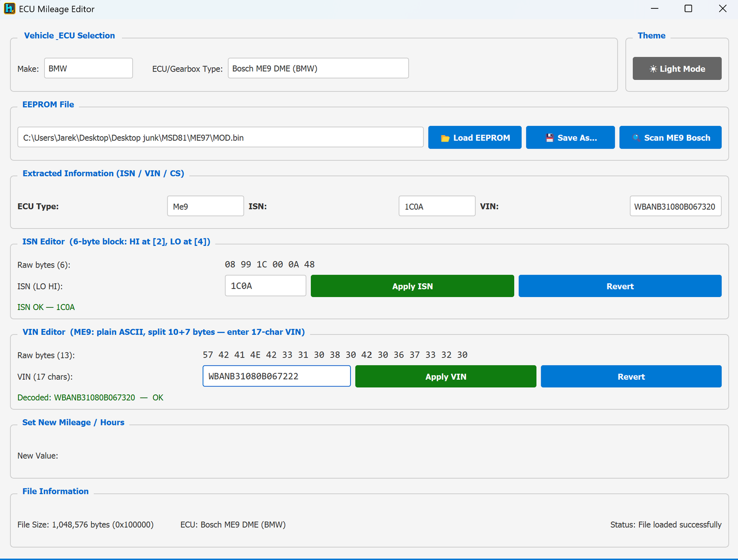Click the 'File Size: 1,048,576 bytes' text
This screenshot has width=738, height=560.
[x=85, y=524]
